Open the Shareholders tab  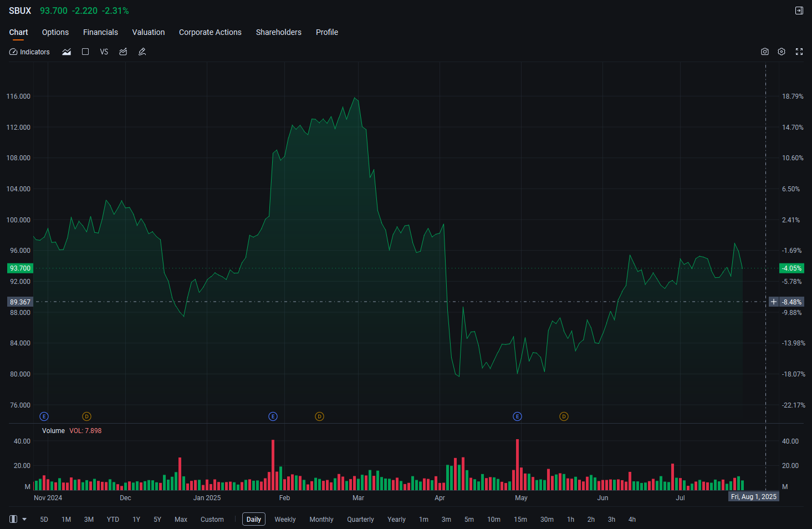pos(279,32)
